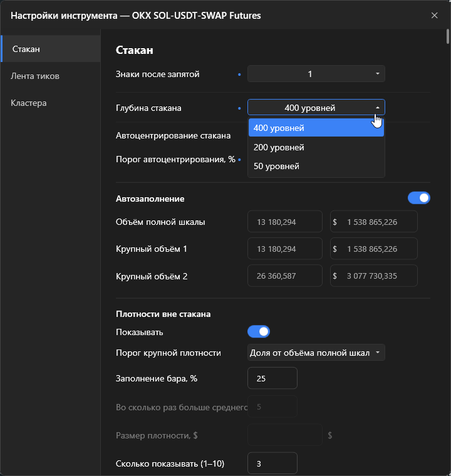Open Знаки после запятой dropdown

point(316,74)
